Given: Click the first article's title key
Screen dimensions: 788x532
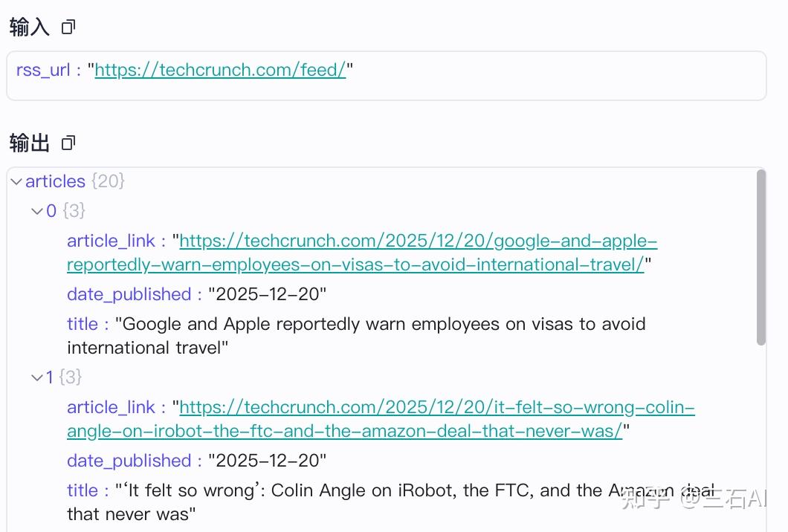Looking at the screenshot, I should point(82,324).
